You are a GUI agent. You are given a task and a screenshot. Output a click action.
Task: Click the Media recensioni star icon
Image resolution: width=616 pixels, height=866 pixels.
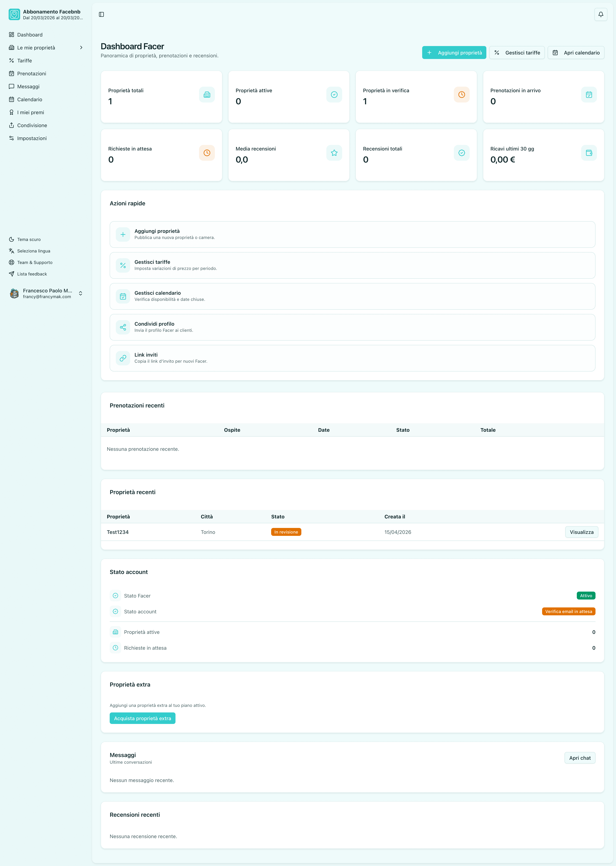[334, 153]
